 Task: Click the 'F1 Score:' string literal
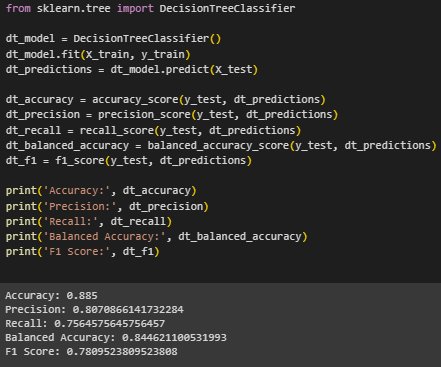point(77,252)
